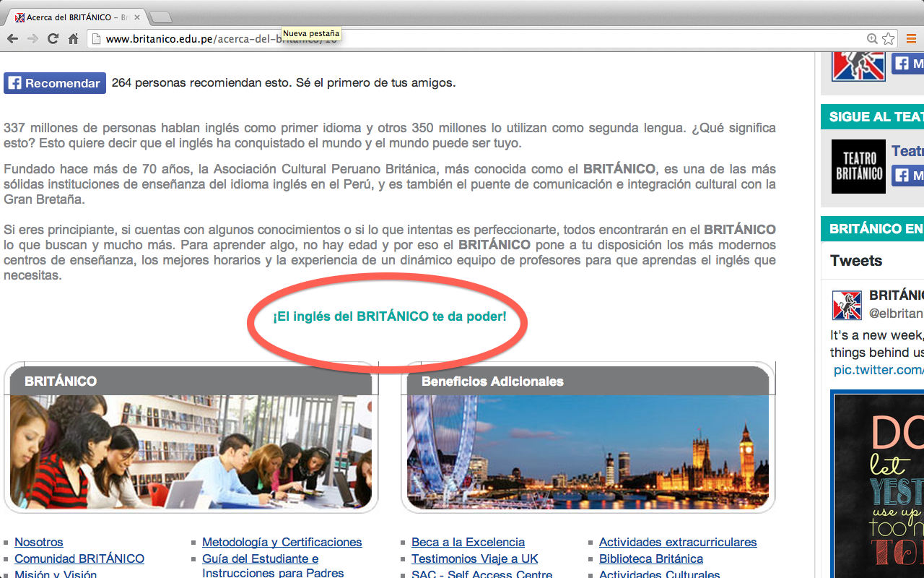This screenshot has height=578, width=924.
Task: Open the Metodología y Certificaciones link
Action: point(282,542)
